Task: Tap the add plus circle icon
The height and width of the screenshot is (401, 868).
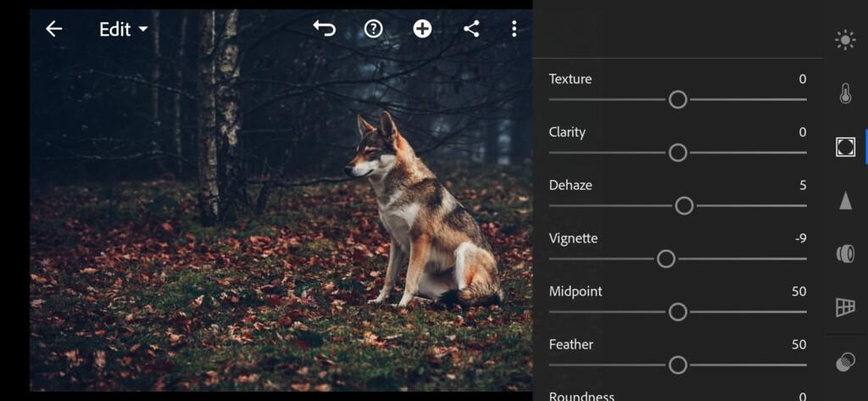Action: (x=422, y=29)
